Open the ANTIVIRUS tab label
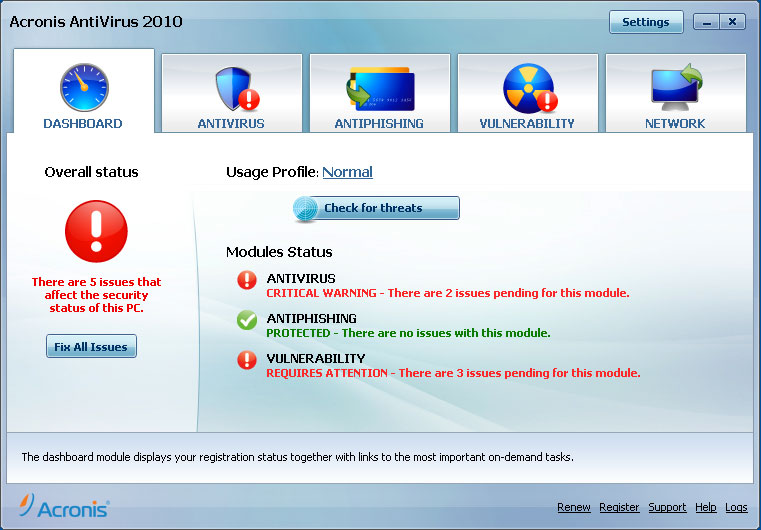The width and height of the screenshot is (761, 530). coord(231,124)
